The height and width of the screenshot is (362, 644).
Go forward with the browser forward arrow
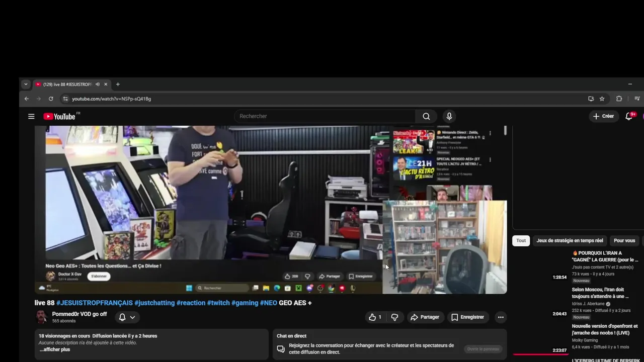tap(39, 99)
